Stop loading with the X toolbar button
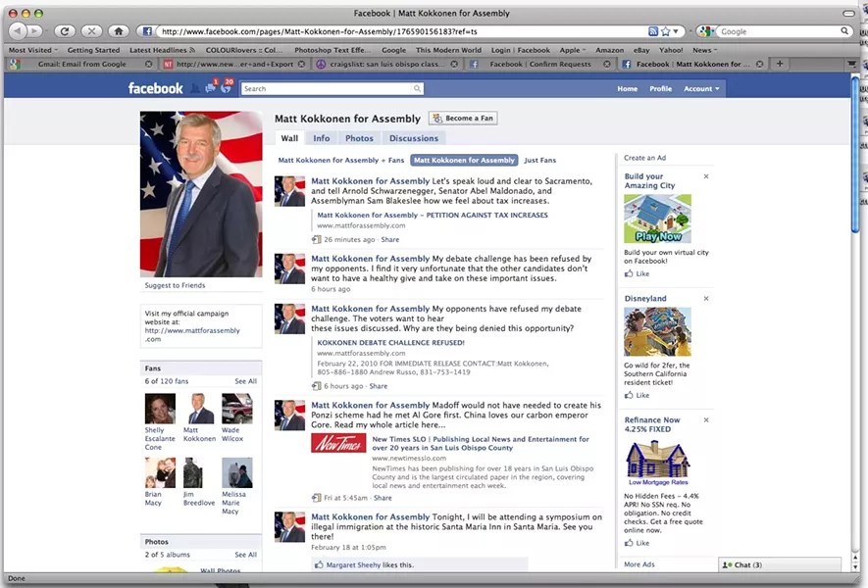 tap(91, 31)
